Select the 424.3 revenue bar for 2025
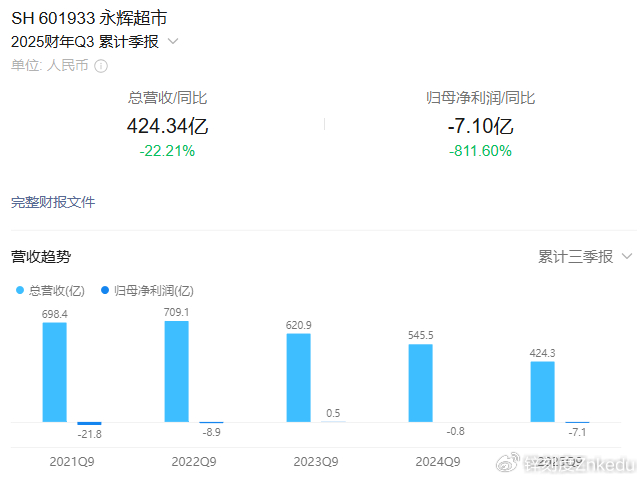642x480 pixels. point(543,392)
